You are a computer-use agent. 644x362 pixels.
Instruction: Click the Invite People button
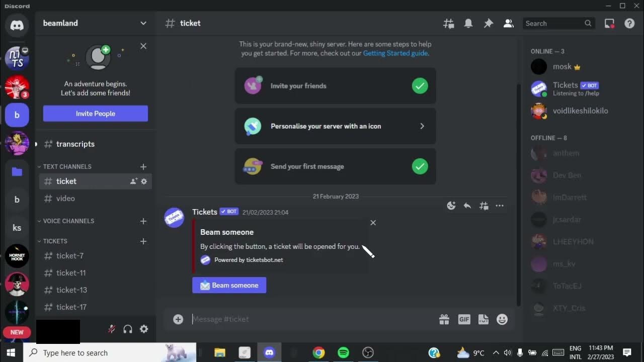96,114
